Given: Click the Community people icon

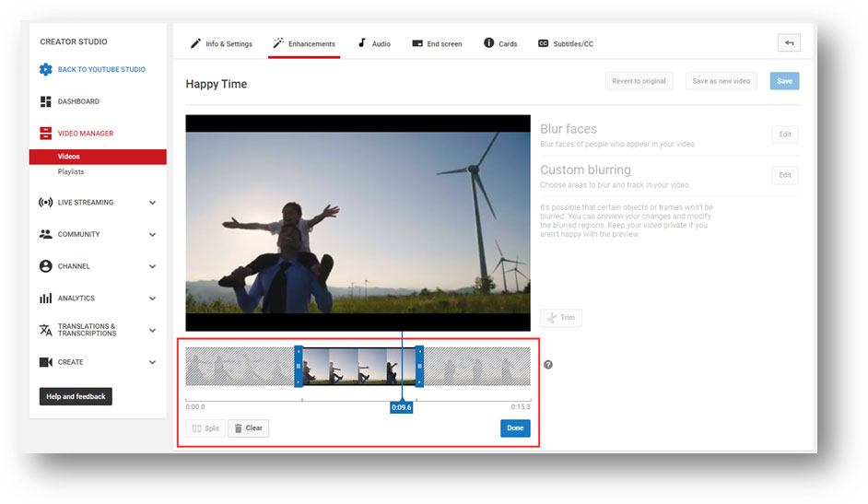Looking at the screenshot, I should click(x=45, y=234).
